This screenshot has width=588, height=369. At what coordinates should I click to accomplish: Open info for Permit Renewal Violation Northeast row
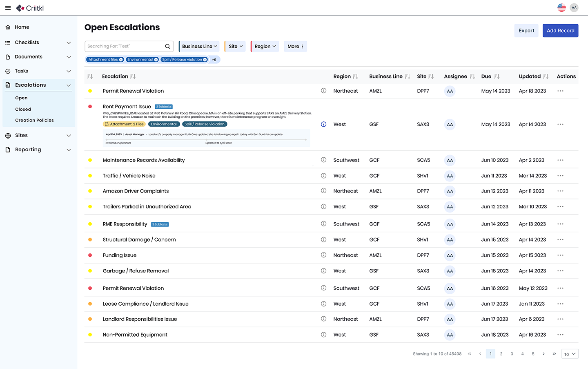[323, 91]
